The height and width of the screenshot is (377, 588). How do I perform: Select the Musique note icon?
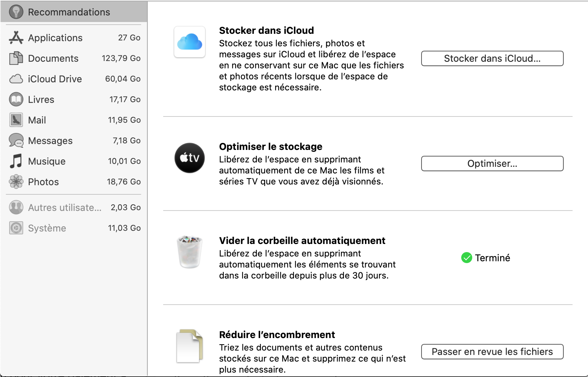coord(16,161)
